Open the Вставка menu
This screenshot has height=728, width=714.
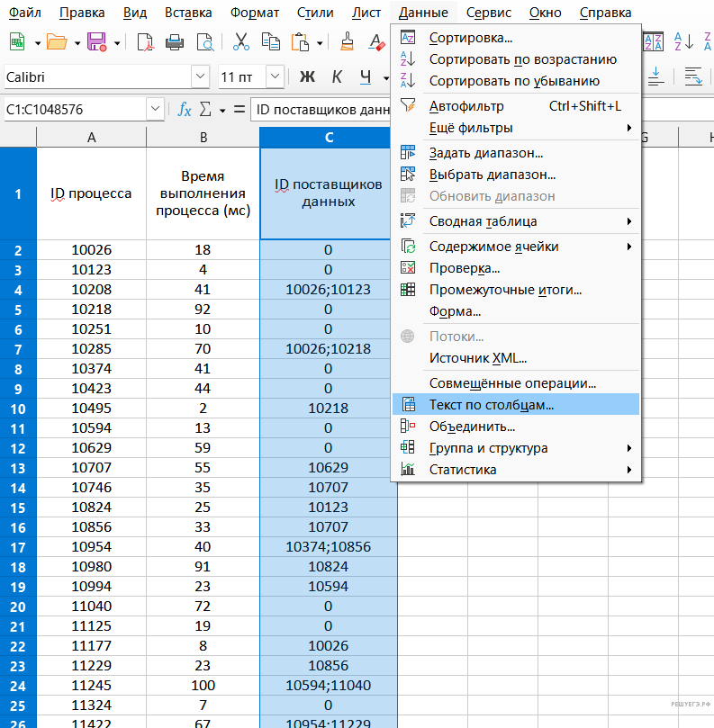coord(188,13)
